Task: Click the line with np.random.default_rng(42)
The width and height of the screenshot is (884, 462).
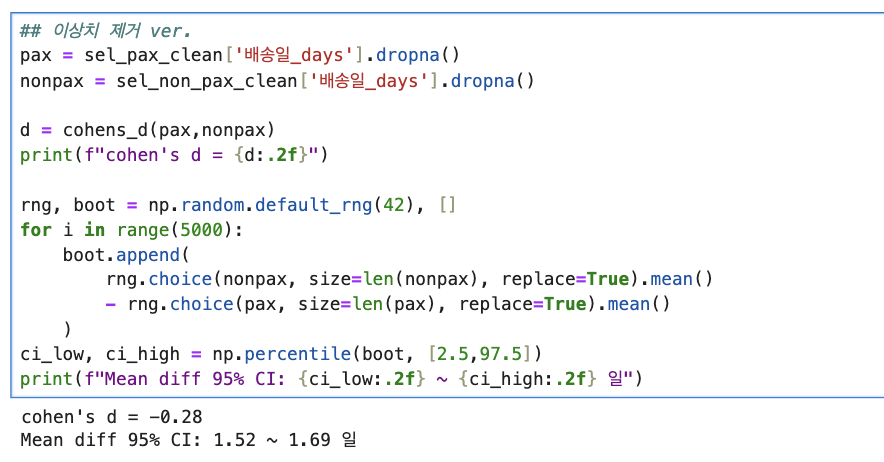Action: pyautogui.click(x=238, y=205)
